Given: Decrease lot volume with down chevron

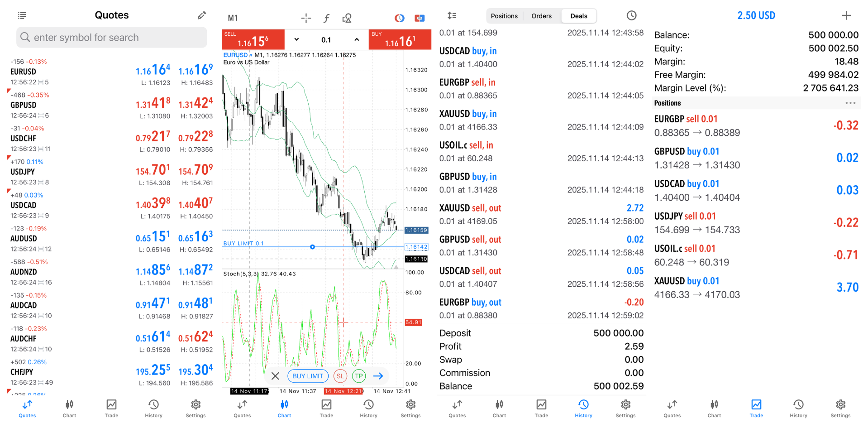Looking at the screenshot, I should [x=296, y=39].
